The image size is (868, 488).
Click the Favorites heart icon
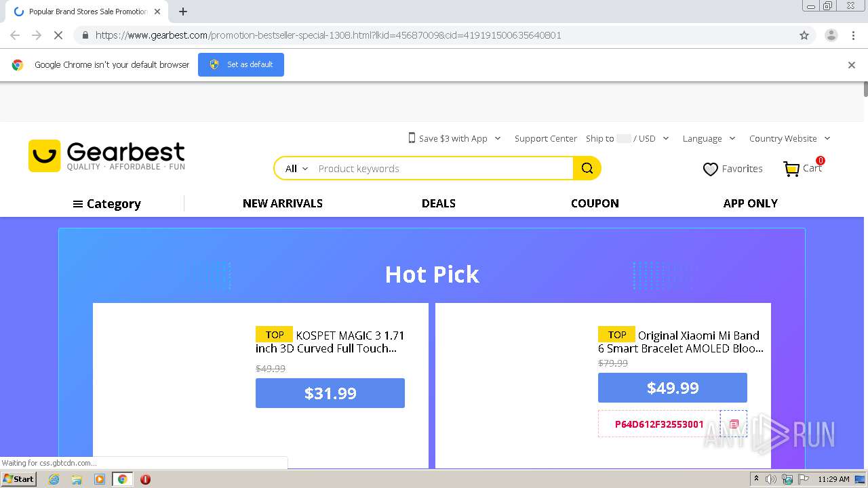(x=710, y=169)
